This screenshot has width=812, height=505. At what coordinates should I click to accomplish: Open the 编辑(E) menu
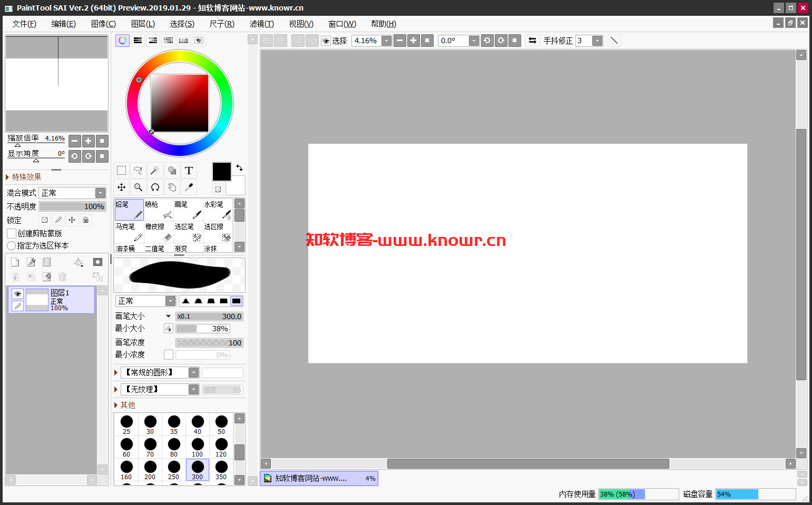[x=63, y=24]
